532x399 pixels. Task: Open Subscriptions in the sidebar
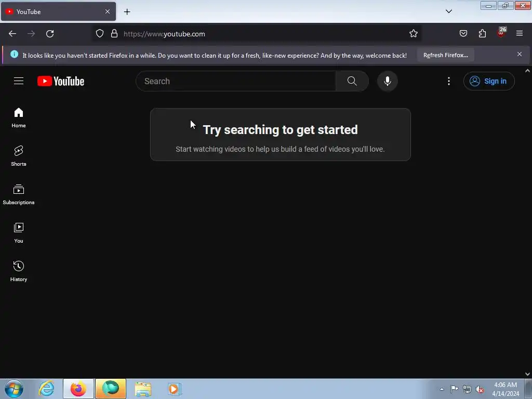click(19, 194)
